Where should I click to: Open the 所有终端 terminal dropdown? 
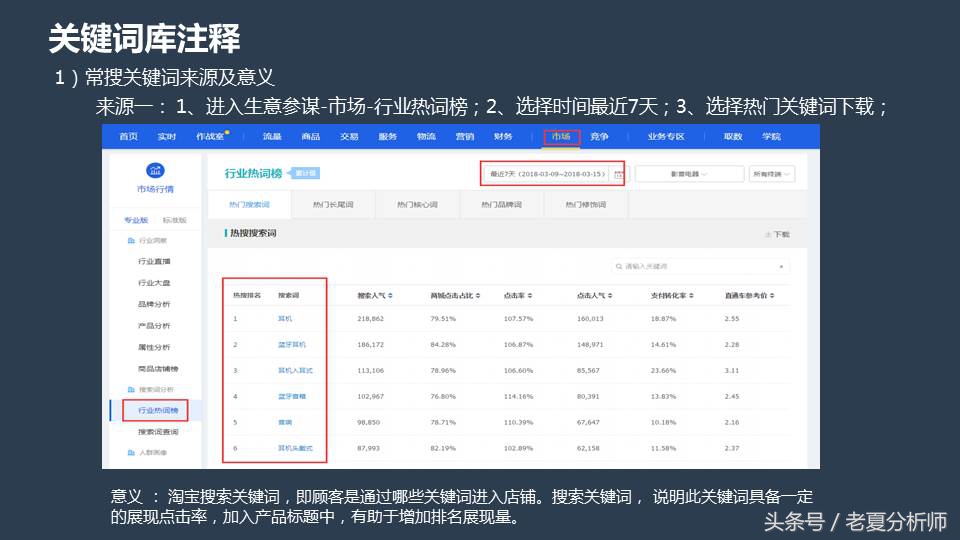[771, 174]
